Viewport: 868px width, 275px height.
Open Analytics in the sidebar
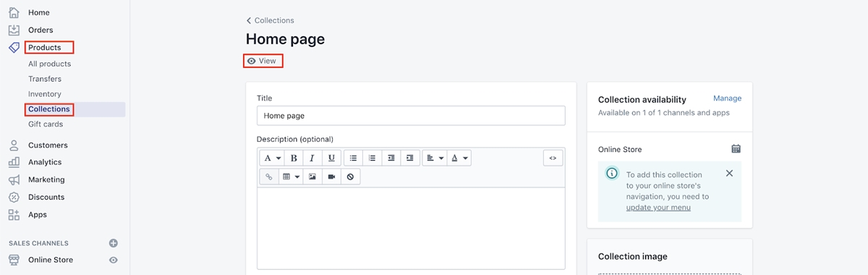click(45, 162)
